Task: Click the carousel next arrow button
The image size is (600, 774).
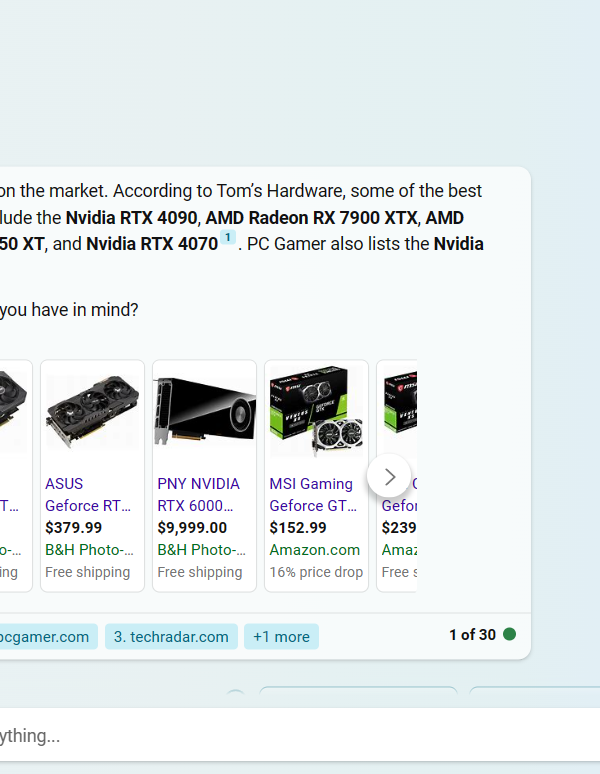Action: point(389,476)
